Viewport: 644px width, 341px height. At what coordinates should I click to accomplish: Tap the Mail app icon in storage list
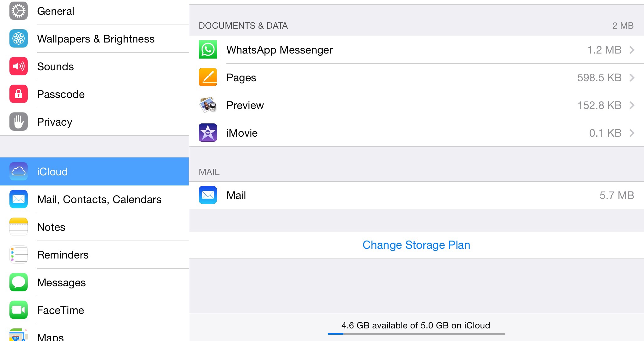[x=208, y=195]
